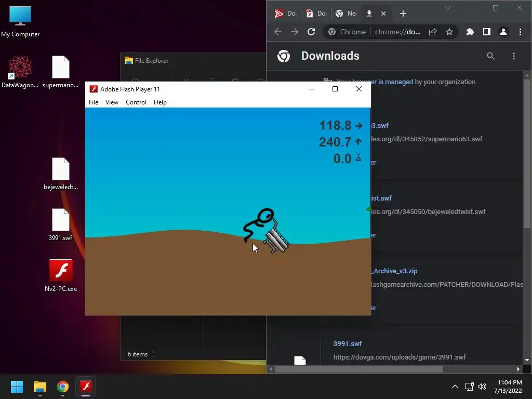Open the supermario63.swf download URL
Image resolution: width=532 pixels, height=399 pixels.
tap(427, 139)
